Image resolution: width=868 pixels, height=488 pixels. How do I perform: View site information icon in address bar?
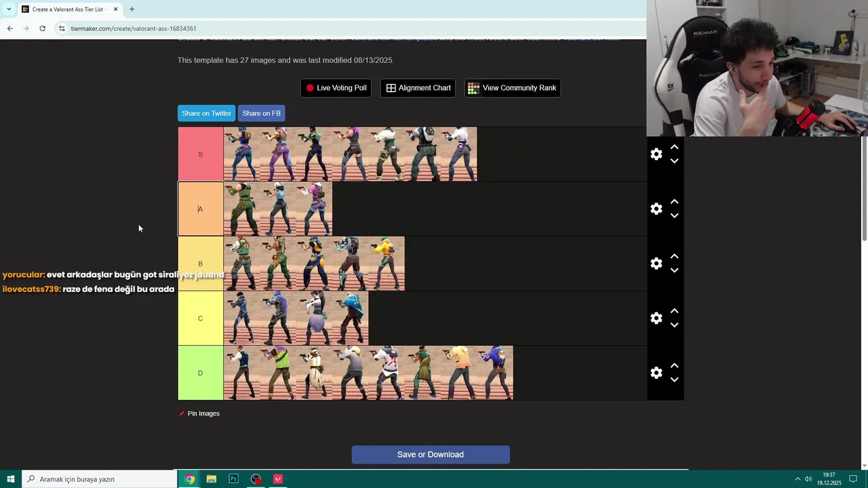coord(62,28)
